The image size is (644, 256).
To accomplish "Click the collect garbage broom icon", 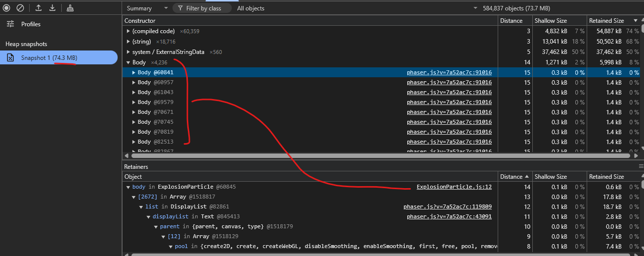I will pyautogui.click(x=70, y=8).
